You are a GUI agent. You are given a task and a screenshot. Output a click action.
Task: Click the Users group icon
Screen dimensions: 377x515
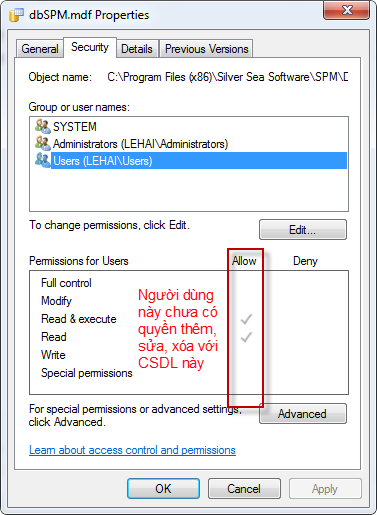(x=43, y=160)
